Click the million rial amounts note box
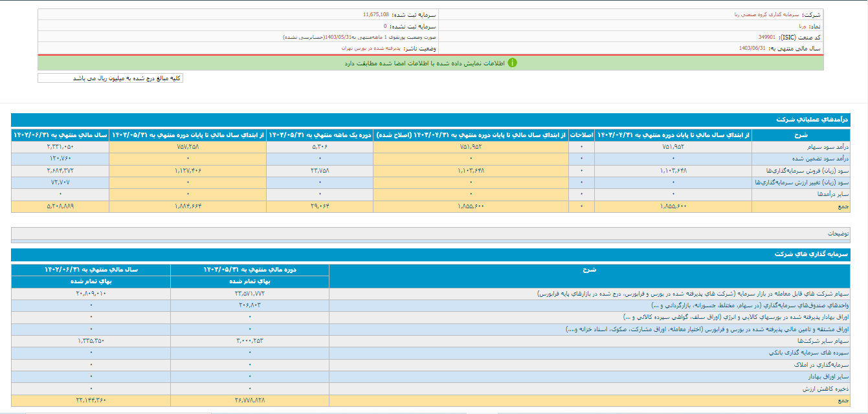 (111, 78)
